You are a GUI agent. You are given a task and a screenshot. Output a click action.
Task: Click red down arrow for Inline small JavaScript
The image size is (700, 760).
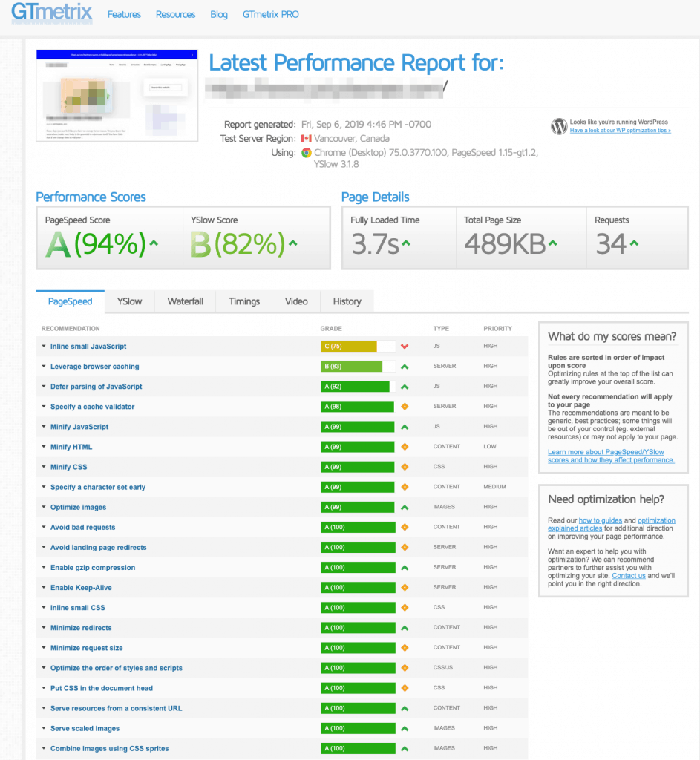point(405,347)
